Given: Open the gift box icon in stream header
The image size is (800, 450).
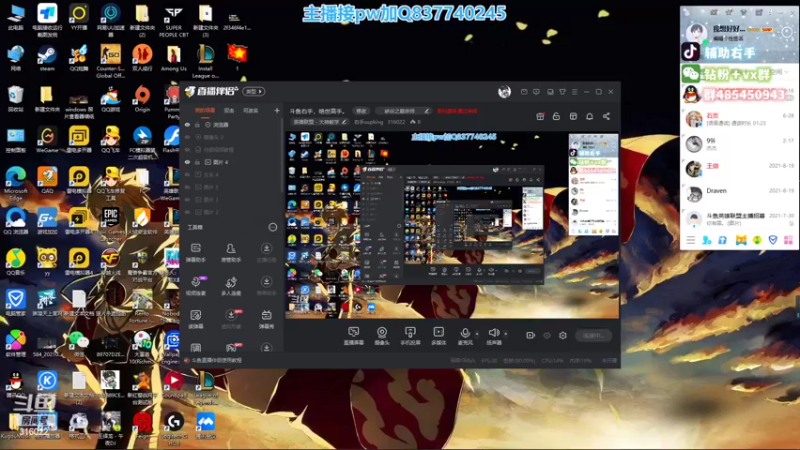Looking at the screenshot, I should coord(540,116).
